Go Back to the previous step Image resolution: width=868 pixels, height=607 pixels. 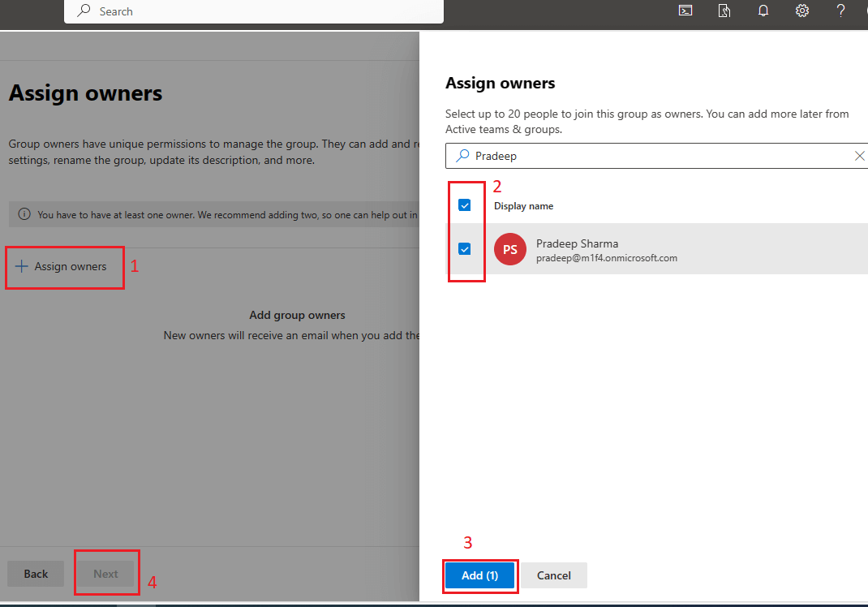pyautogui.click(x=36, y=574)
